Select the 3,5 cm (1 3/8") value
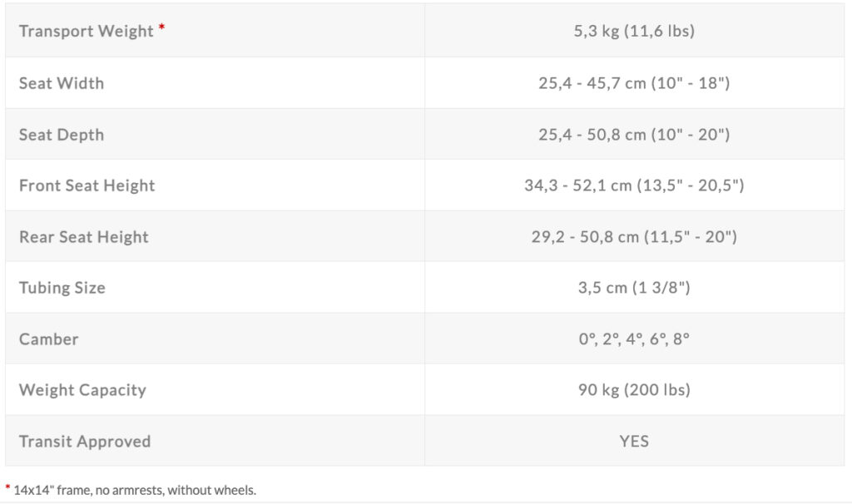 click(x=634, y=288)
